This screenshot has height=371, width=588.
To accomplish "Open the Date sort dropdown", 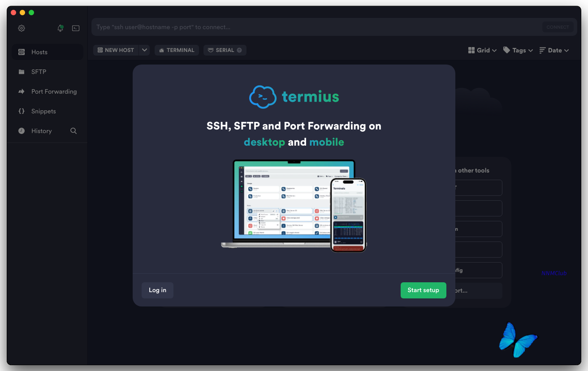I will (554, 50).
